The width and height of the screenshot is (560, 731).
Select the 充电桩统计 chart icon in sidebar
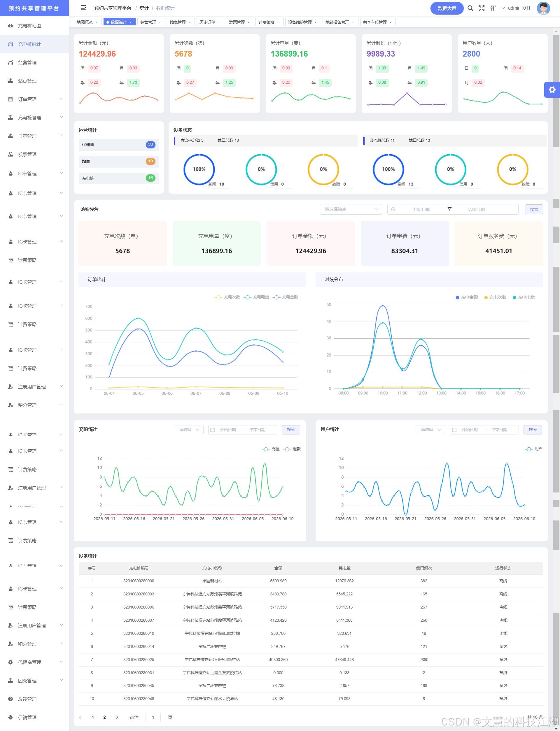[x=11, y=44]
